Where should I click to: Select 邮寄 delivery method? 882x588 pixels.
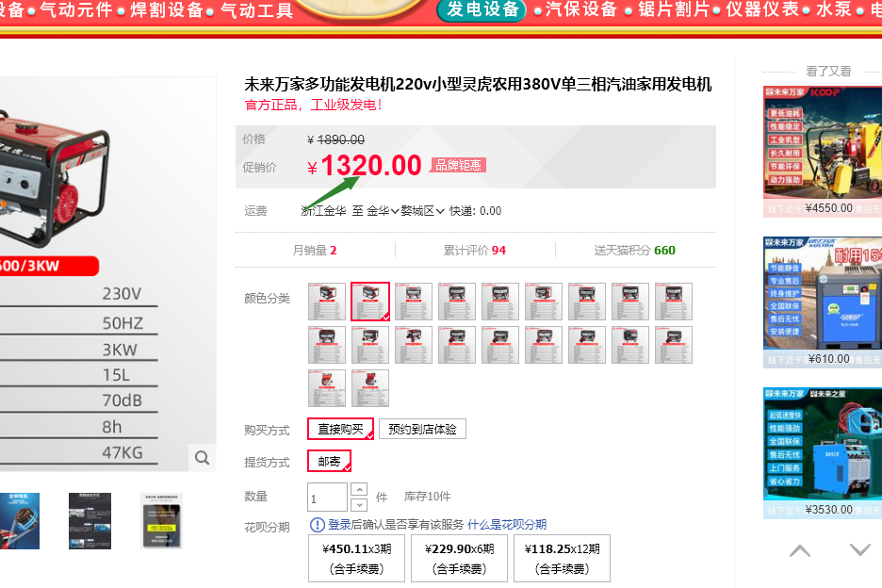329,462
